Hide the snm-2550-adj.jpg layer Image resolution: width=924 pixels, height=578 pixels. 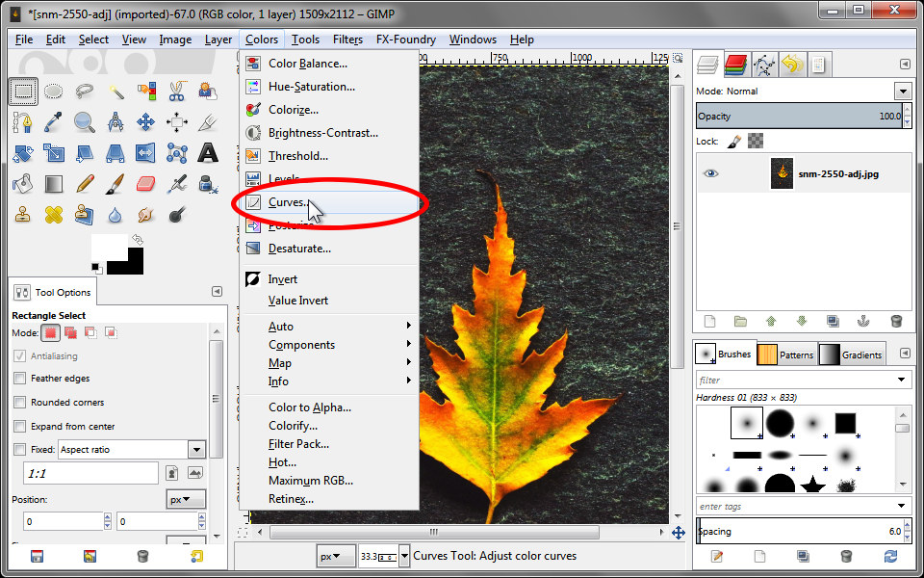pos(710,173)
